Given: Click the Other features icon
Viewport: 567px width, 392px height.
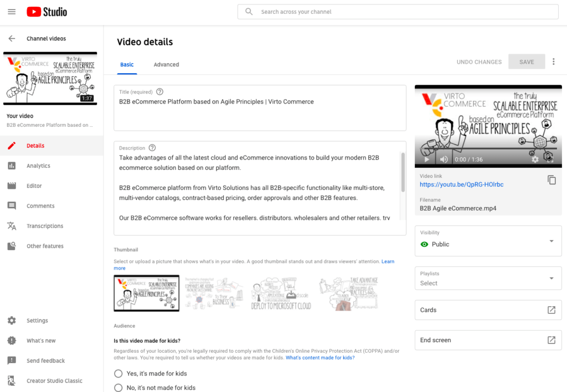Looking at the screenshot, I should click(12, 246).
